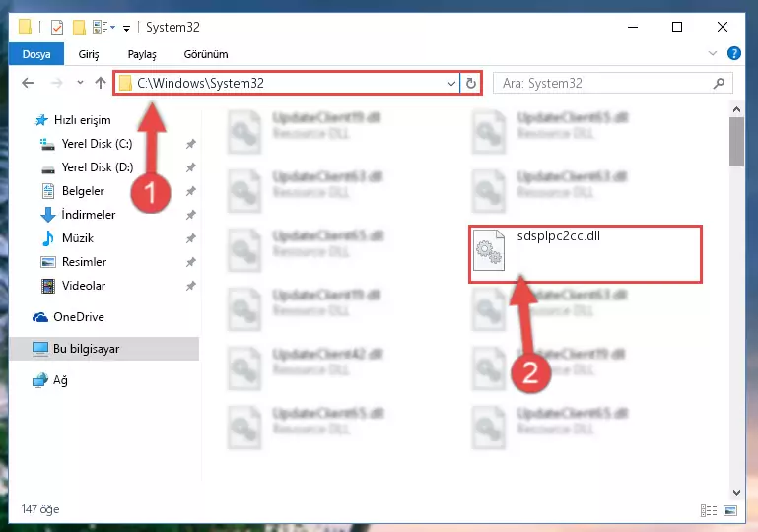Click the pin icon next to Videolar

(191, 286)
